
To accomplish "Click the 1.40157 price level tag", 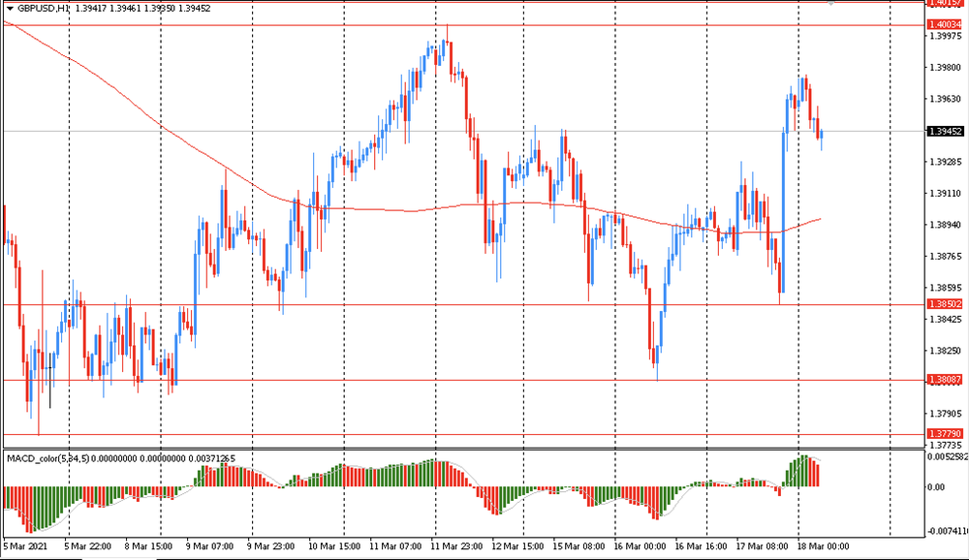I will click(x=944, y=3).
